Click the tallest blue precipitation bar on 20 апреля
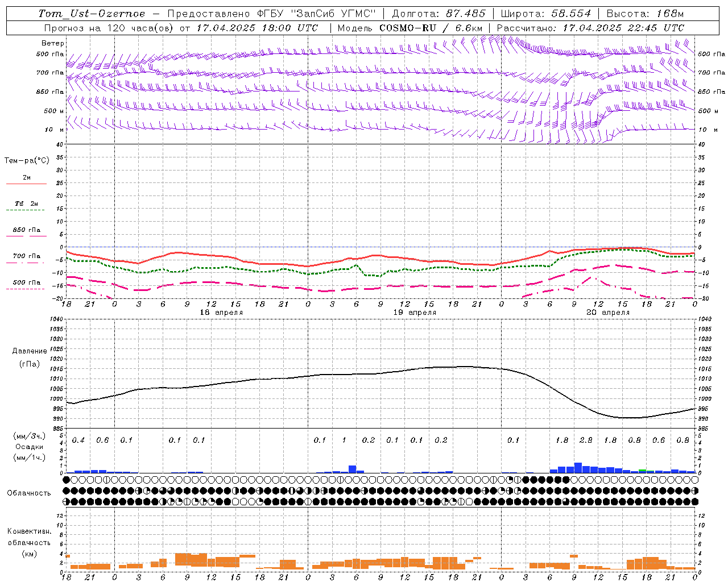 [x=578, y=468]
